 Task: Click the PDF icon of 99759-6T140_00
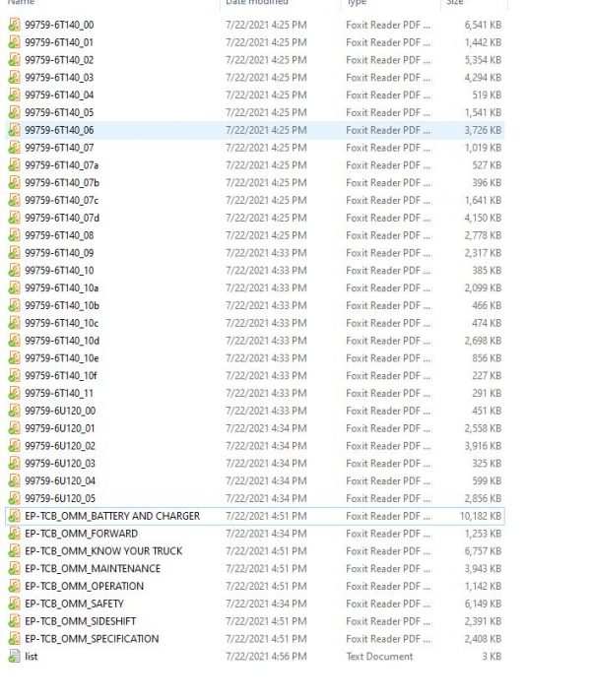pyautogui.click(x=15, y=25)
